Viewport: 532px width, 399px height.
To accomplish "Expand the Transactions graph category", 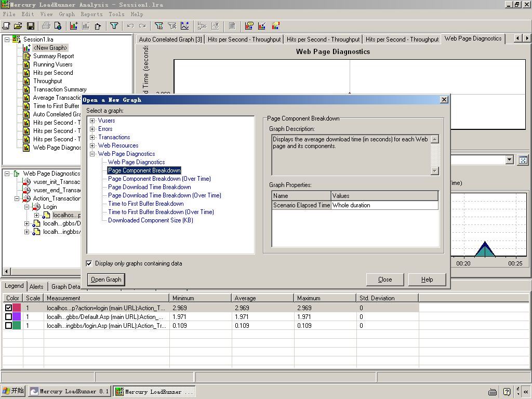I will pyautogui.click(x=92, y=137).
